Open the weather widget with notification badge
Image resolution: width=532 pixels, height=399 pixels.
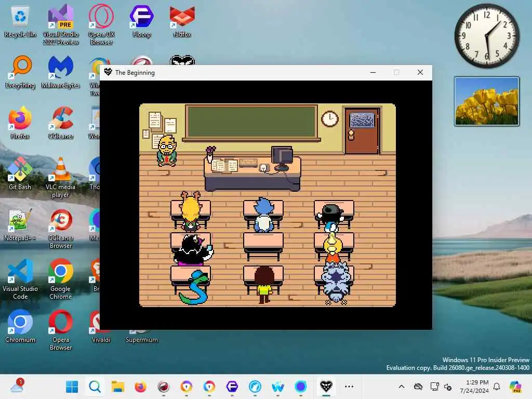coord(17,386)
